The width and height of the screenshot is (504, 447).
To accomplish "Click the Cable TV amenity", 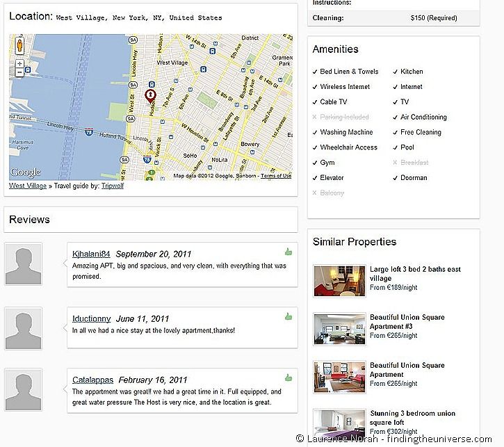I will click(333, 102).
